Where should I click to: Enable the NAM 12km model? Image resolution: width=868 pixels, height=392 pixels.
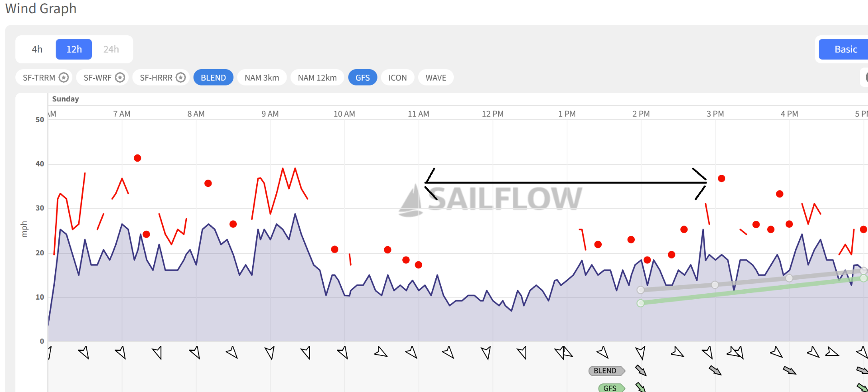tap(317, 77)
